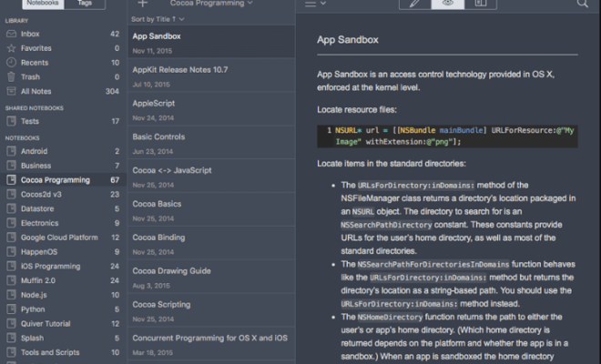Switch to the Tags tab

click(x=85, y=4)
